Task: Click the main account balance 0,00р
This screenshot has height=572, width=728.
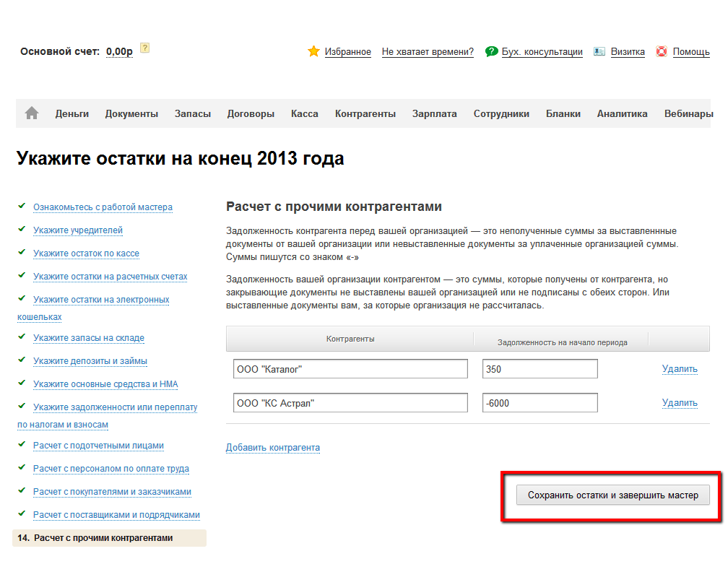Action: pos(119,51)
